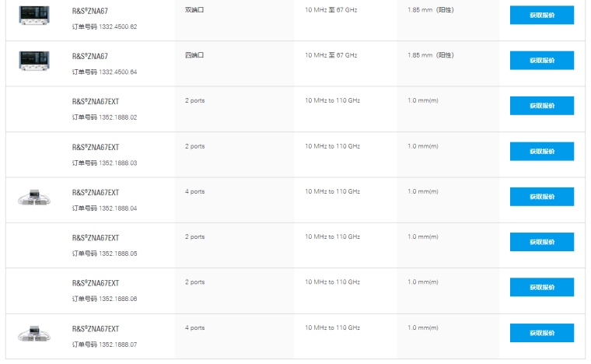
Task: Open R&S ZNA67 双端口 product name
Action: [89, 11]
